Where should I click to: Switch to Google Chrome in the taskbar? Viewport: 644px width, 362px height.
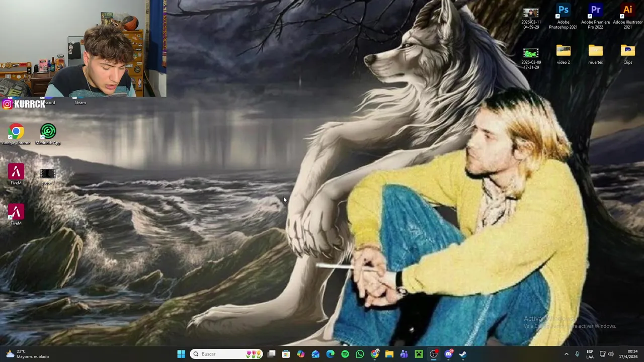click(375, 354)
